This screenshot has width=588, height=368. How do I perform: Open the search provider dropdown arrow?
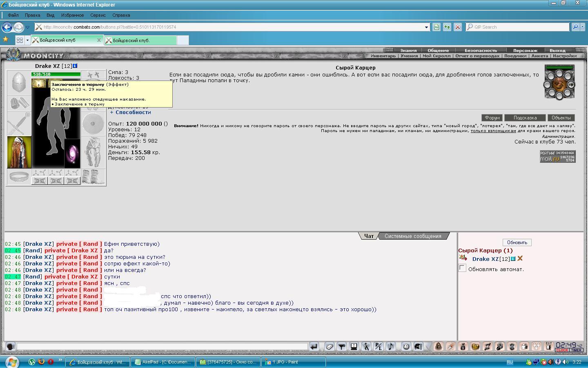point(582,27)
